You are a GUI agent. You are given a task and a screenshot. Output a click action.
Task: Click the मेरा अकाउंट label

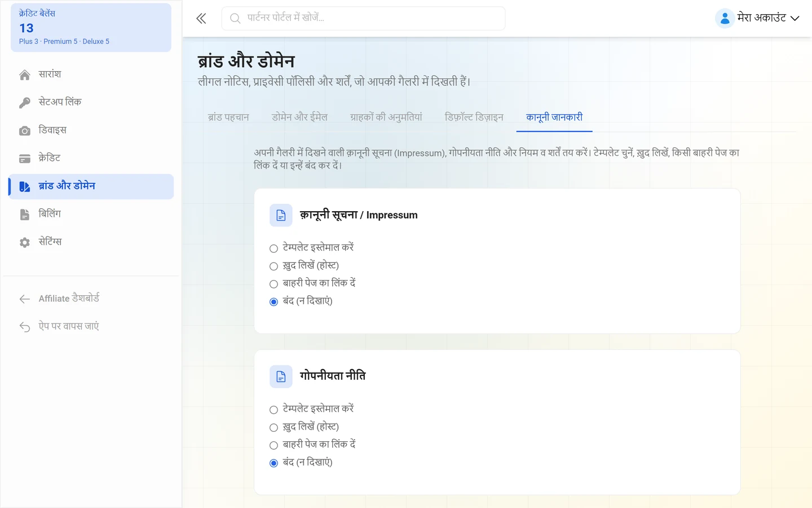click(x=762, y=18)
